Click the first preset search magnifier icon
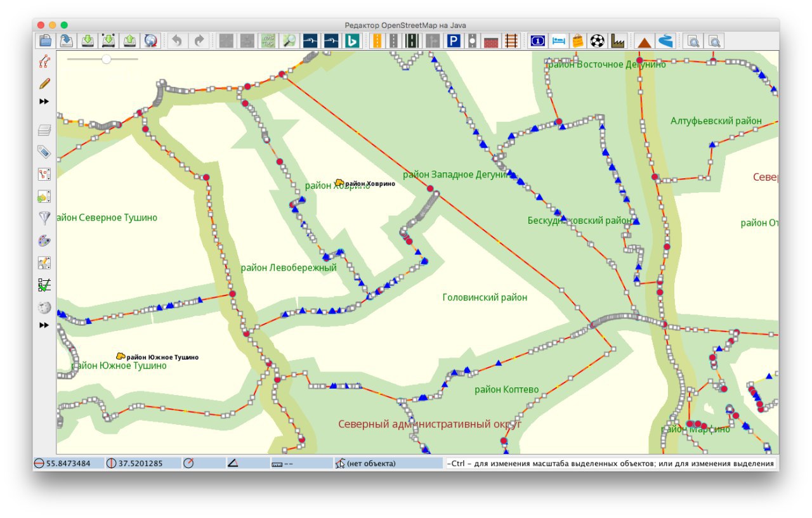The image size is (812, 518). click(x=694, y=41)
